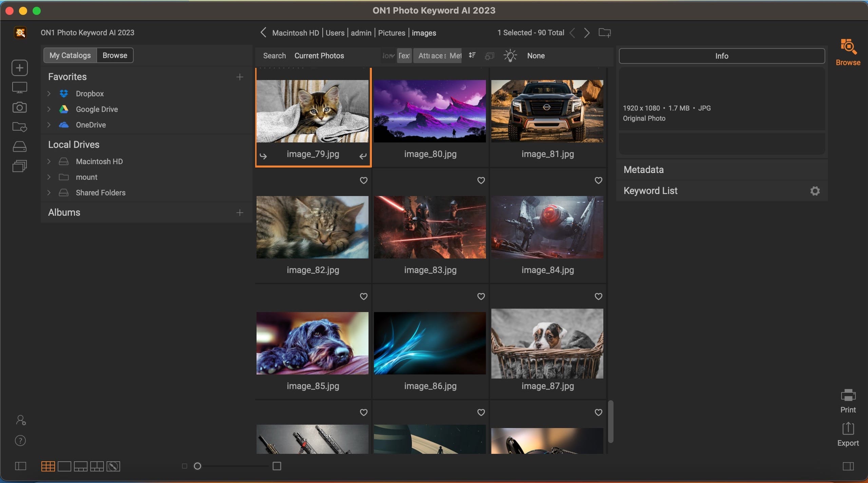Expand the Dropbox tree item
The image size is (868, 483).
tap(49, 94)
